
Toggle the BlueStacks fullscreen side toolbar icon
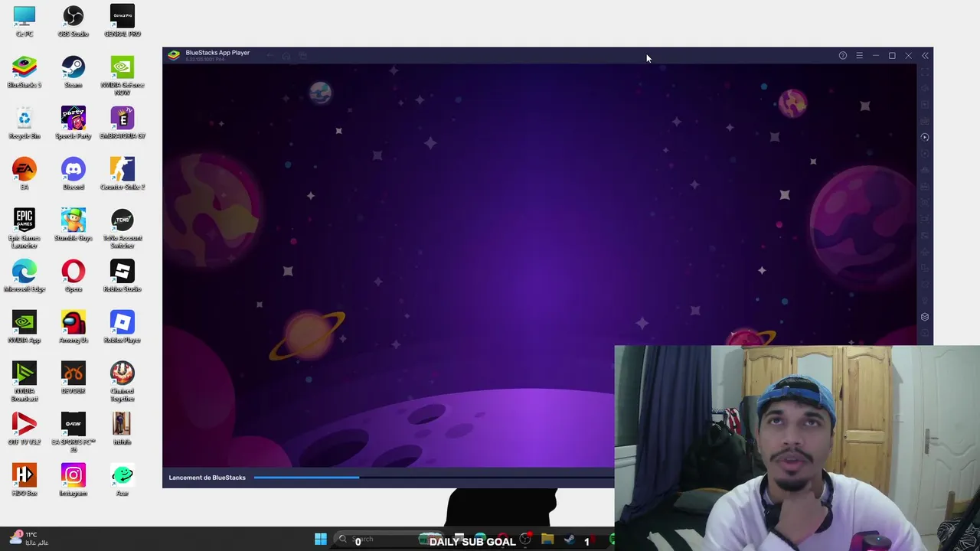tap(925, 71)
